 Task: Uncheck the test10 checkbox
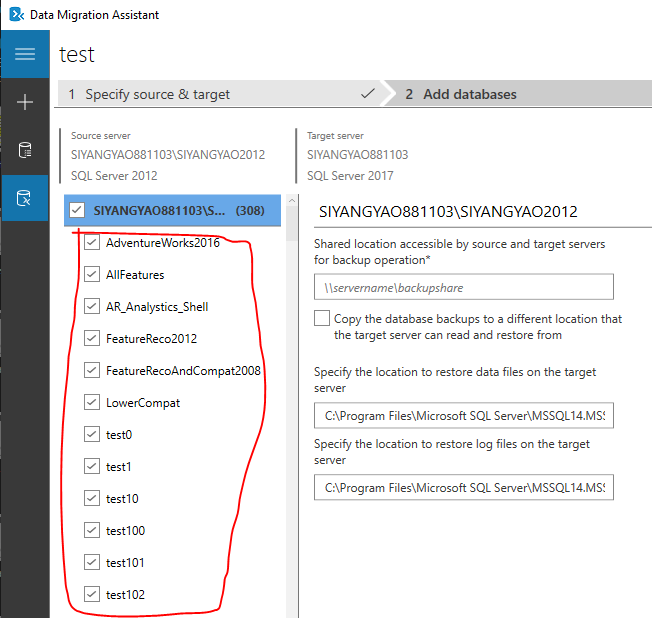click(91, 498)
